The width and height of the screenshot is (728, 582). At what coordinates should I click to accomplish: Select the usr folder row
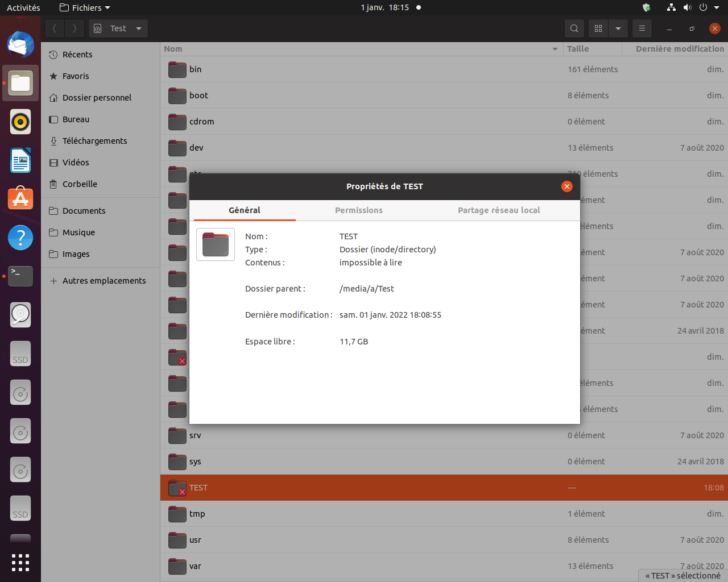444,540
